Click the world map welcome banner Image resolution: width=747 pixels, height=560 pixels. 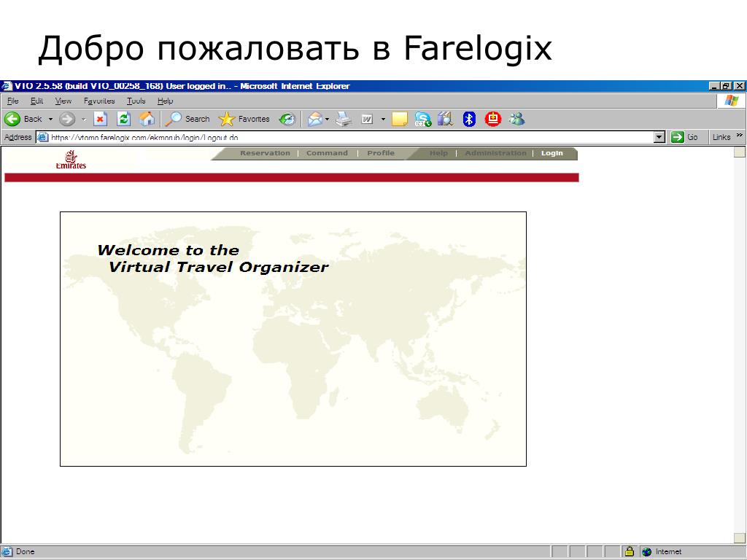click(x=293, y=338)
